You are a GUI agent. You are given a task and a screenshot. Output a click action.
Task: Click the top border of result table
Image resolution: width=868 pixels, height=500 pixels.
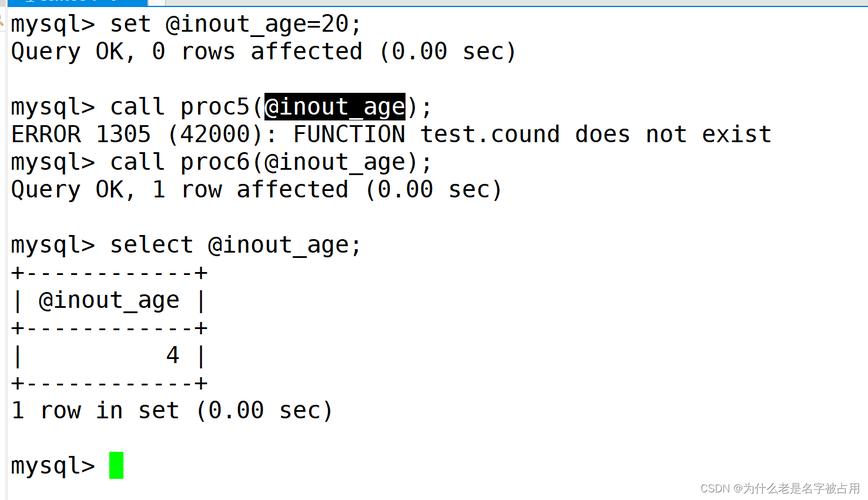(109, 273)
